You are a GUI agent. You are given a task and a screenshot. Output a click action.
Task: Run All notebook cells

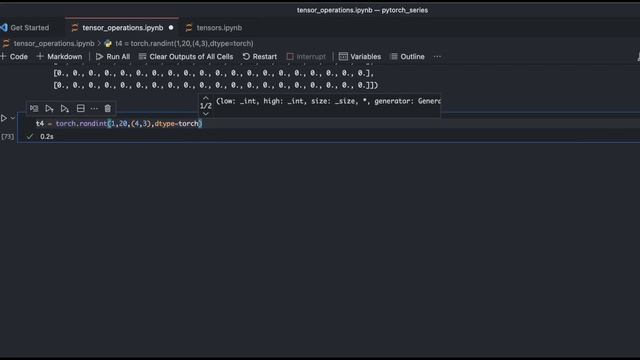(113, 57)
